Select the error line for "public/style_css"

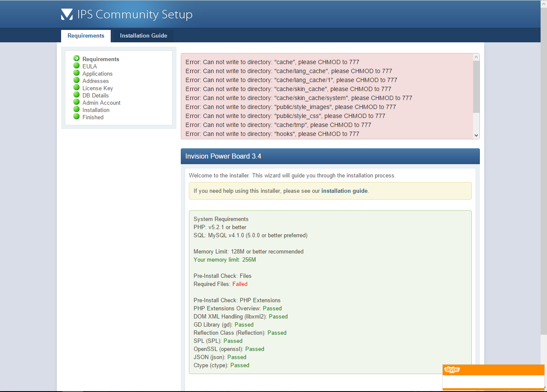[x=285, y=116]
